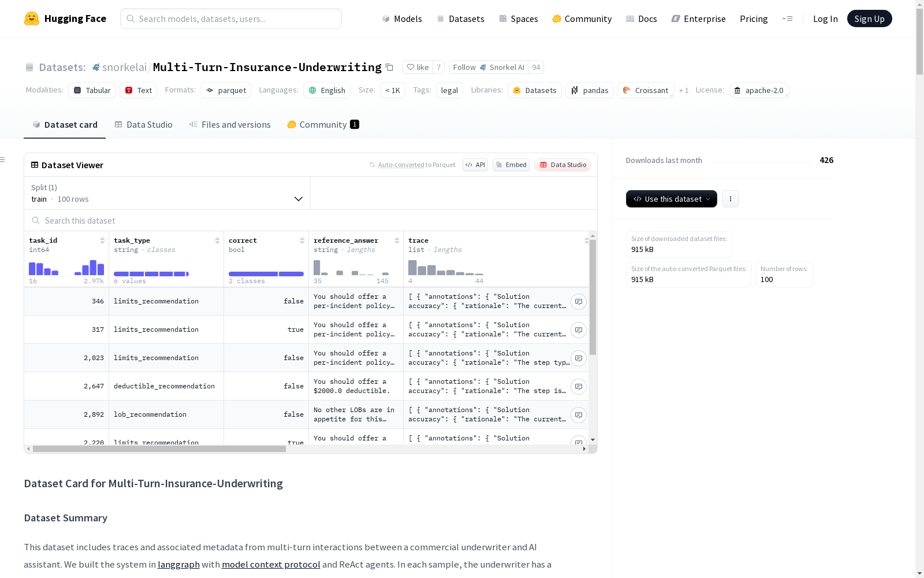924x578 pixels.
Task: Open the Dataset card tab
Action: [65, 125]
